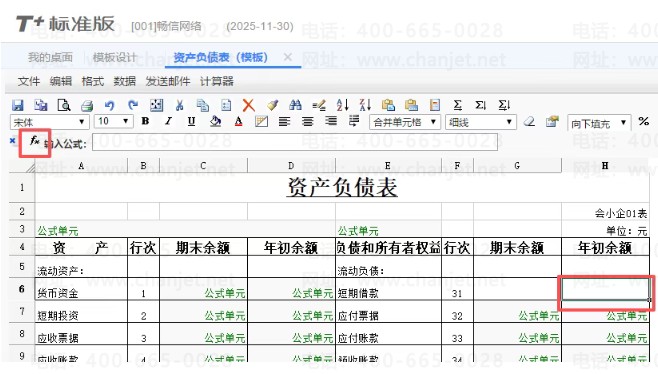Open the cell border icon

tap(261, 122)
